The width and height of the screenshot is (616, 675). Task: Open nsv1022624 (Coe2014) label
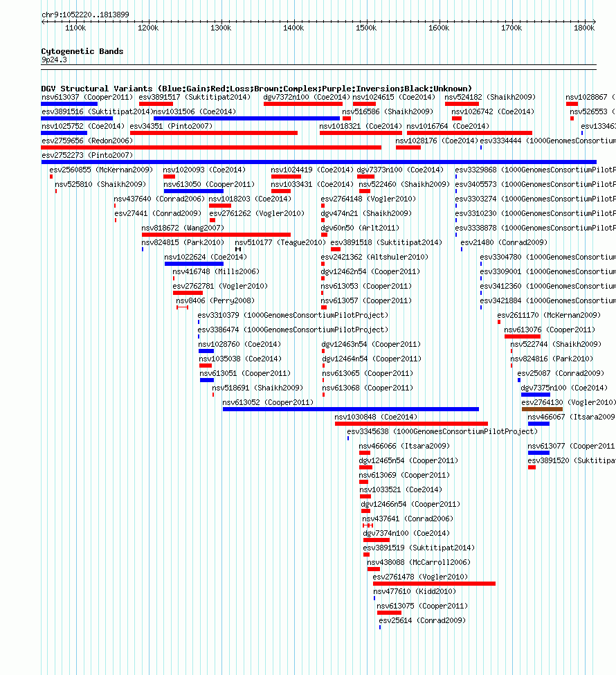click(x=206, y=257)
